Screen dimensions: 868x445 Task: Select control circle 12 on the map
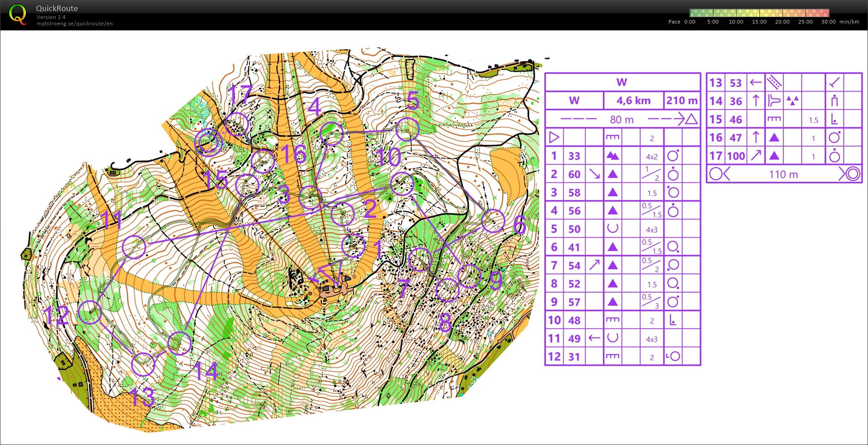tap(90, 313)
